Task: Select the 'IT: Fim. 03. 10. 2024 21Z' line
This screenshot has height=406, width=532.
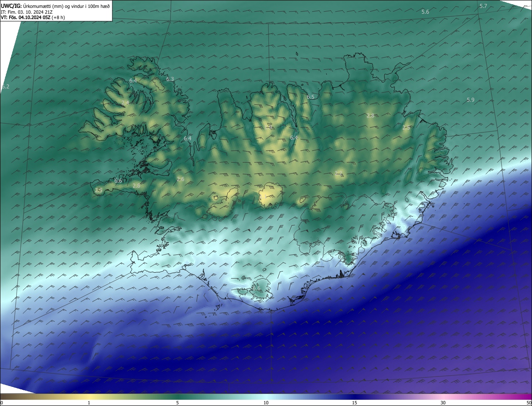Action: point(27,12)
